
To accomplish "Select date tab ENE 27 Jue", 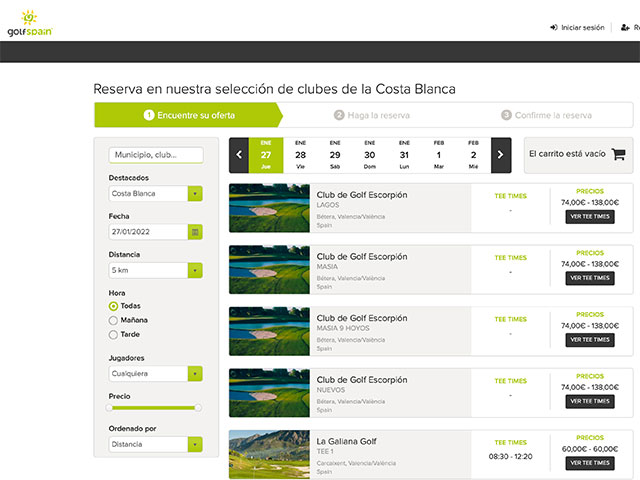I will [x=266, y=155].
